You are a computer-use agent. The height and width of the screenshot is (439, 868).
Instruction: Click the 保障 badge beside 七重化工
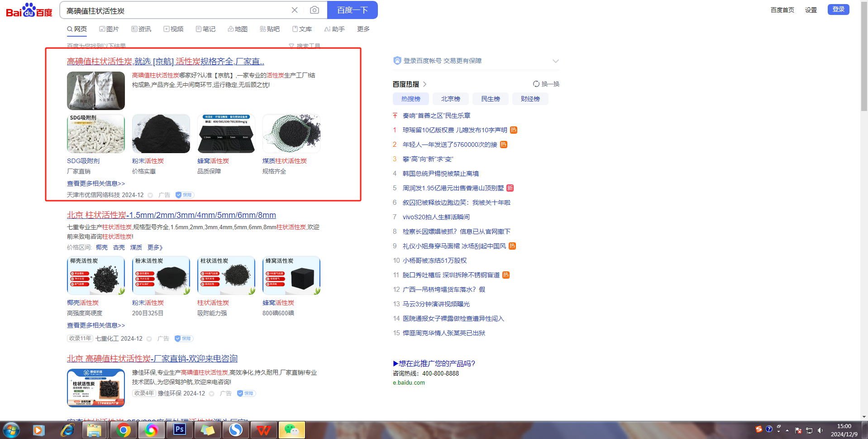184,338
